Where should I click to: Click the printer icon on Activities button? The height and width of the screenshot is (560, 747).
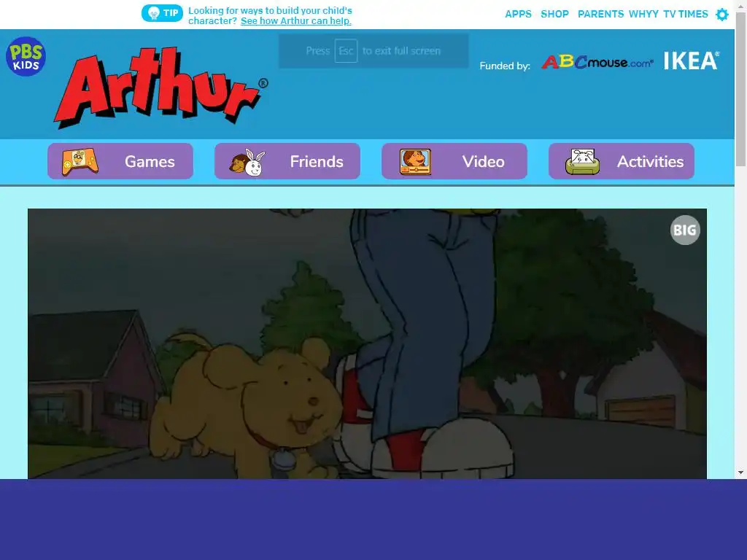pos(582,162)
